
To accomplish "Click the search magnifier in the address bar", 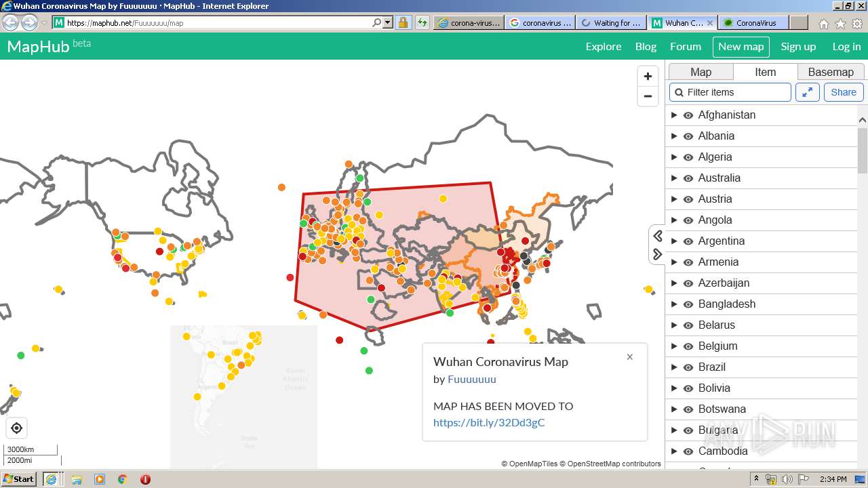I will [x=377, y=22].
